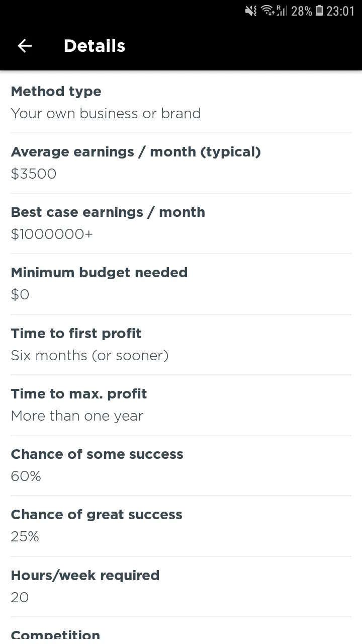Tap the 28% battery percentage
Viewport: 362px width, 644px height.
302,11
